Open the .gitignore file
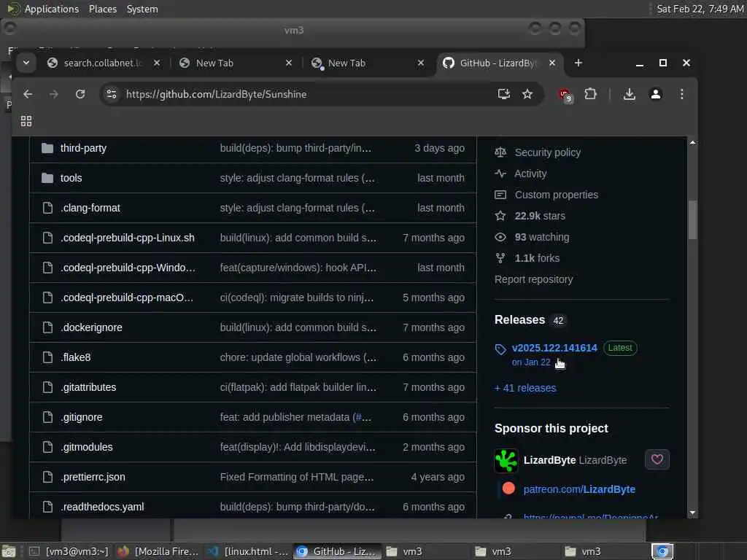 pos(81,418)
